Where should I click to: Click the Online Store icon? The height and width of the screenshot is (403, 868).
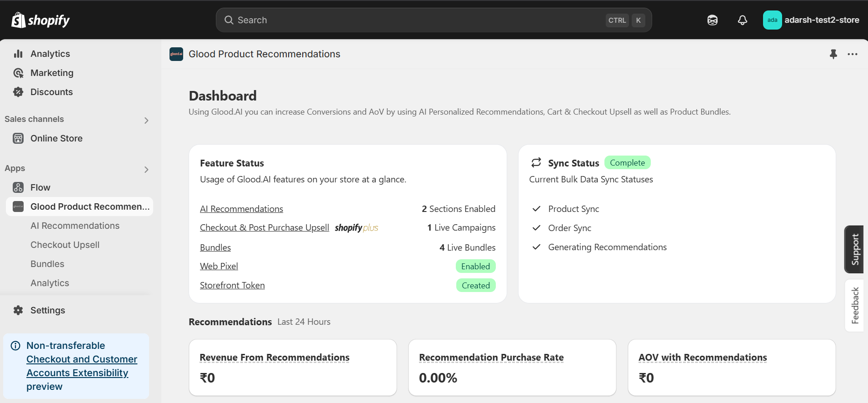coord(18,138)
